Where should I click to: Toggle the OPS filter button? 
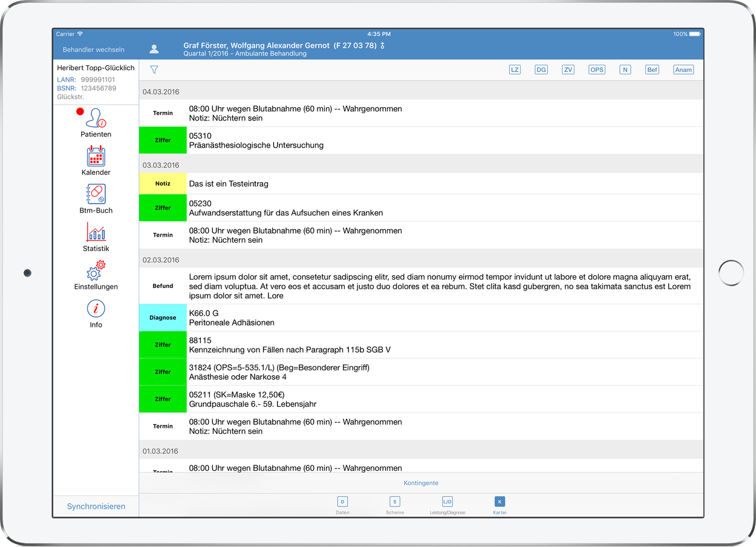597,70
